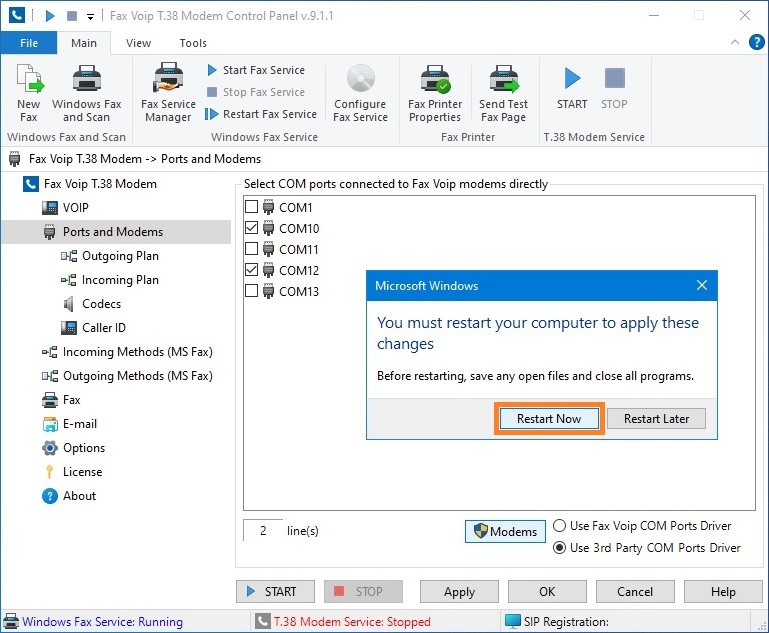Select Fax Voip T.38 Modem root node
The image size is (769, 633).
pos(100,184)
